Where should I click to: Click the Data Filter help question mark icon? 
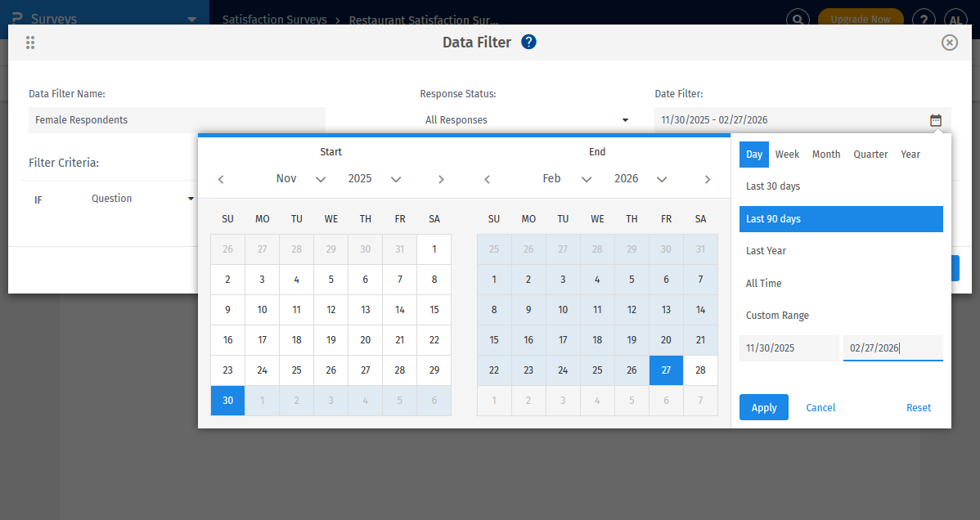pyautogui.click(x=528, y=42)
